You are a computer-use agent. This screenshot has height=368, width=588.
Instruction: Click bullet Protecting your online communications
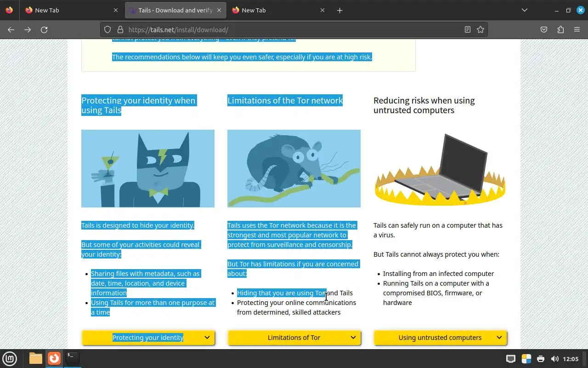(296, 307)
